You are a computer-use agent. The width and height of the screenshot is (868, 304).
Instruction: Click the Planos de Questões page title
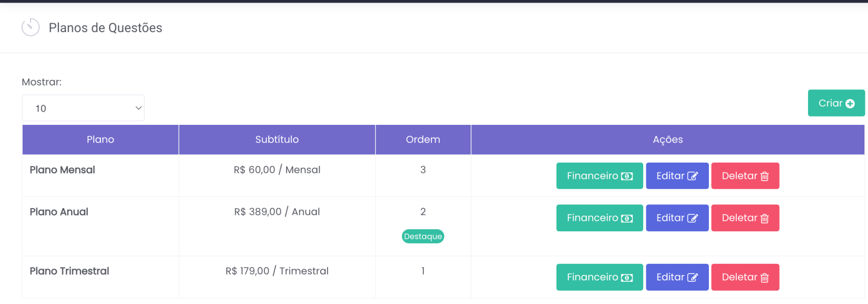(105, 28)
